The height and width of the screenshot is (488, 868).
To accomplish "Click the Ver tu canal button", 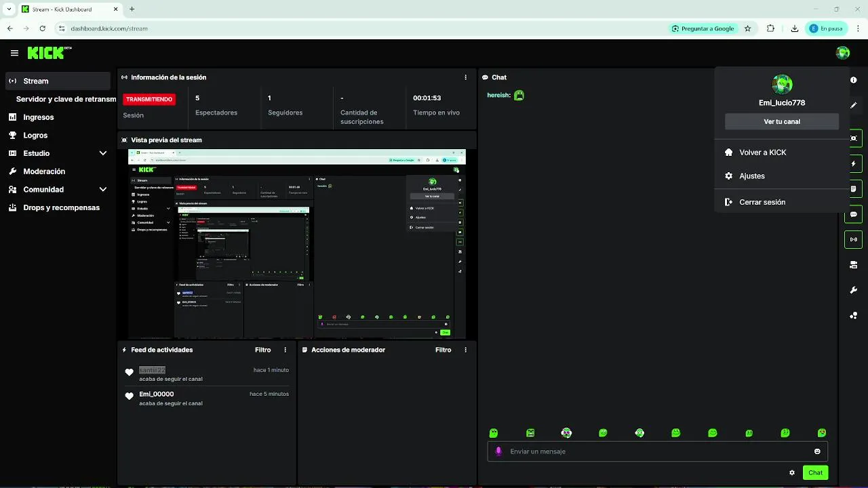I will [x=782, y=121].
